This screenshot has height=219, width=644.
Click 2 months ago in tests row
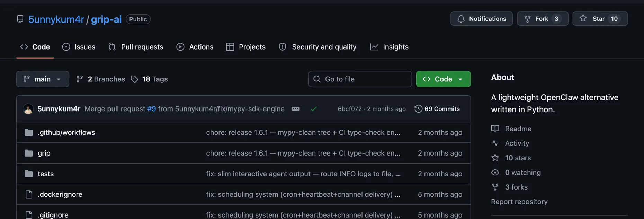click(440, 174)
